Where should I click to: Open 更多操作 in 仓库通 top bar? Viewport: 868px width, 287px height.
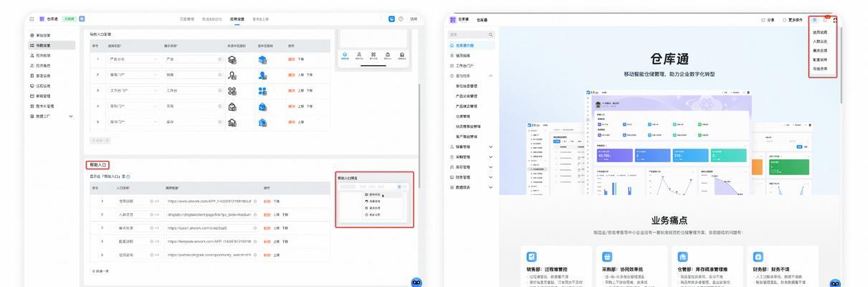click(x=794, y=19)
